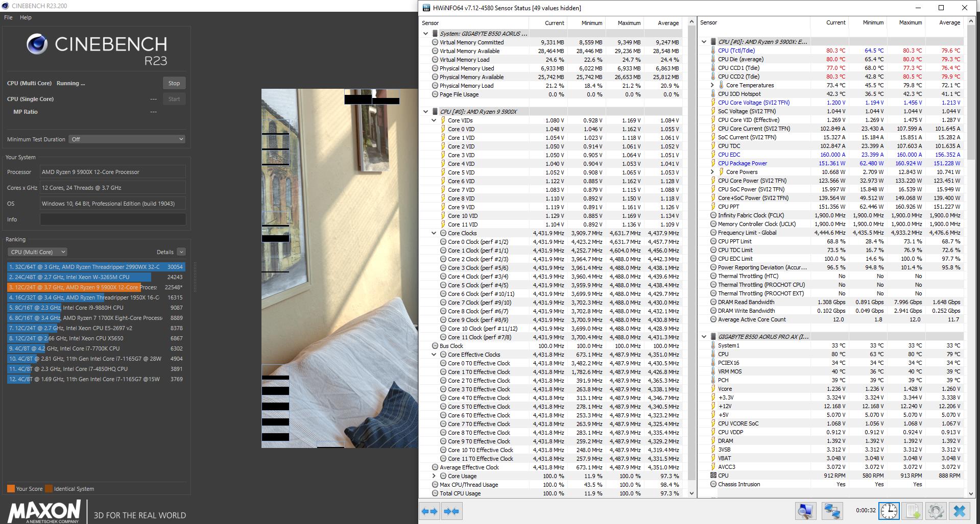The width and height of the screenshot is (980, 524).
Task: Select the Physical Memory Load sensor row
Action: [x=551, y=86]
